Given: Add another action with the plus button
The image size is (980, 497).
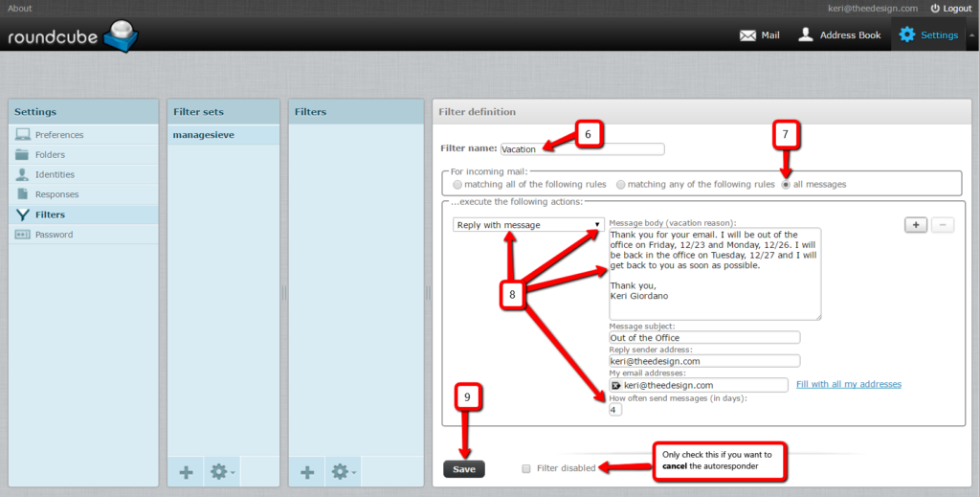Looking at the screenshot, I should point(915,224).
